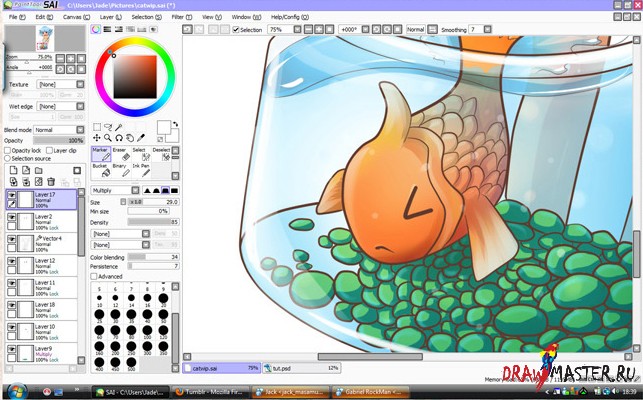Click the Normal view mode button in toolbar

coord(415,30)
